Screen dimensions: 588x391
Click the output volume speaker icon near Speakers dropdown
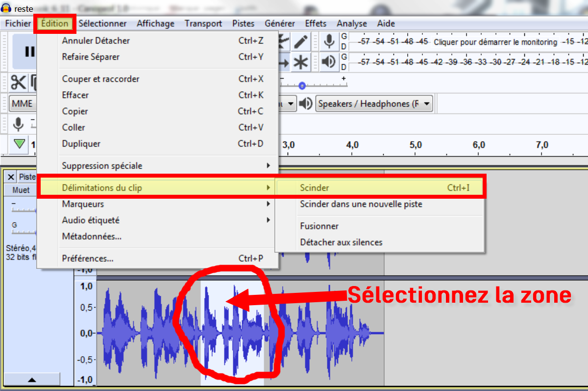coord(306,103)
